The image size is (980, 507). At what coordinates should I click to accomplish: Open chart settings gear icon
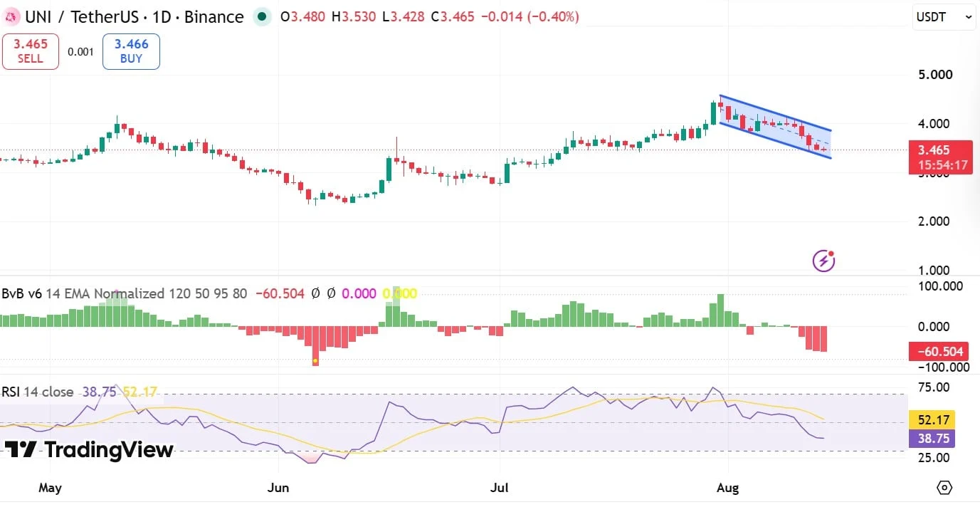944,488
